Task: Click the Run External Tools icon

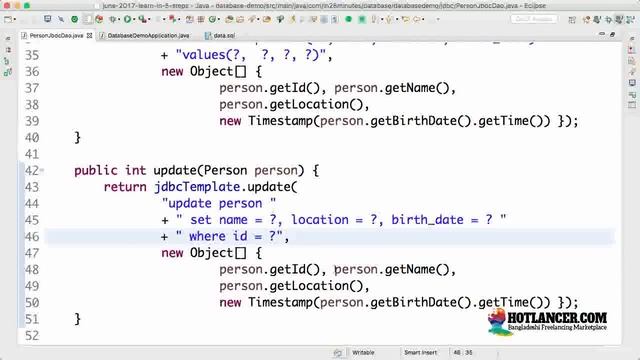Action: (142, 19)
